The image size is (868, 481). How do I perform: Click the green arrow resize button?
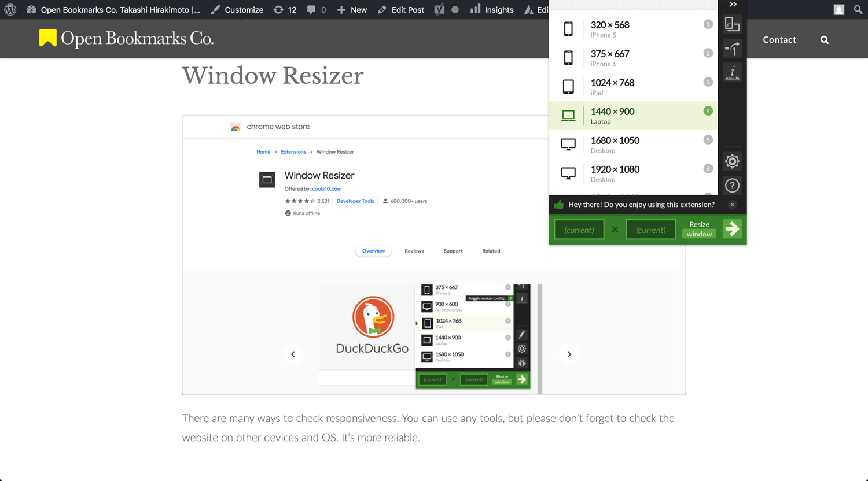[x=733, y=229]
